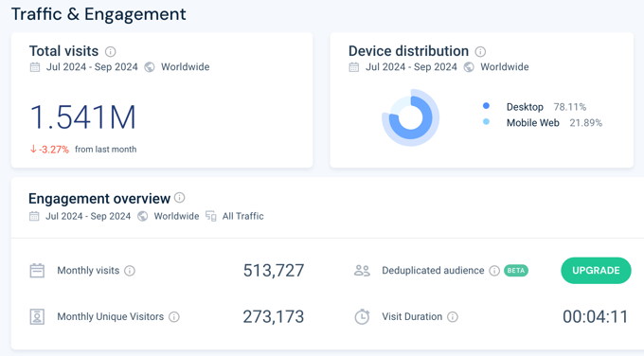The image size is (644, 356).
Task: Click the info icon beside Device distribution
Action: click(480, 51)
